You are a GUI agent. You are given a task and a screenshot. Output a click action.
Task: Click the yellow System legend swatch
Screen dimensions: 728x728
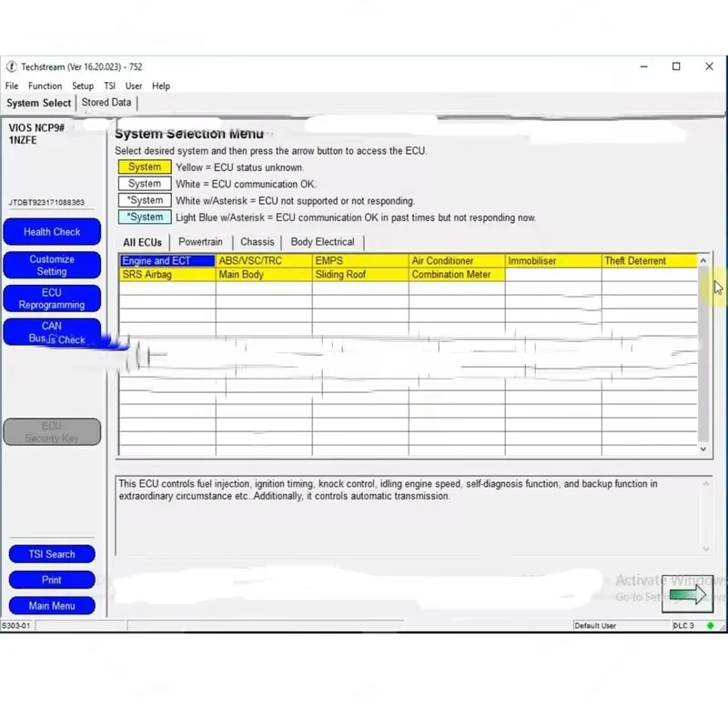(145, 167)
